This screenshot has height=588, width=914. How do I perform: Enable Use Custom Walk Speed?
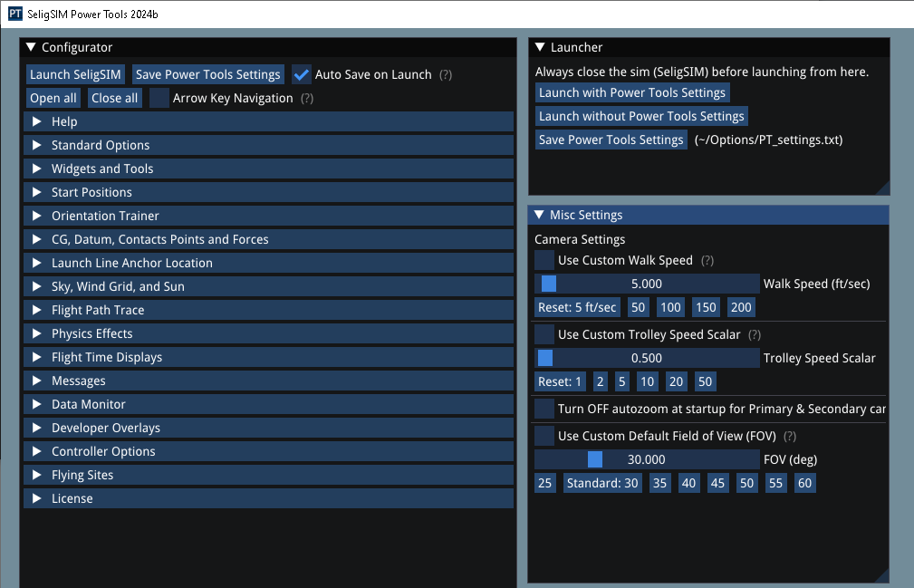coord(544,260)
